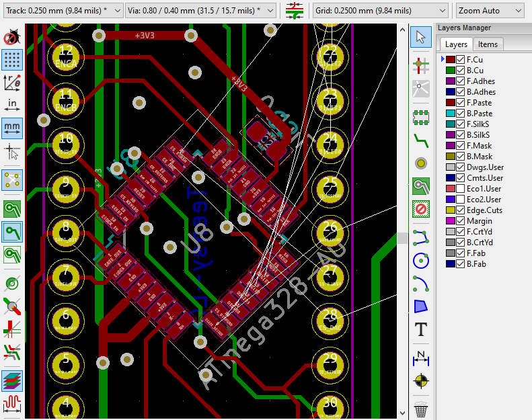Uncheck F.Adhes layer visibility

460,81
